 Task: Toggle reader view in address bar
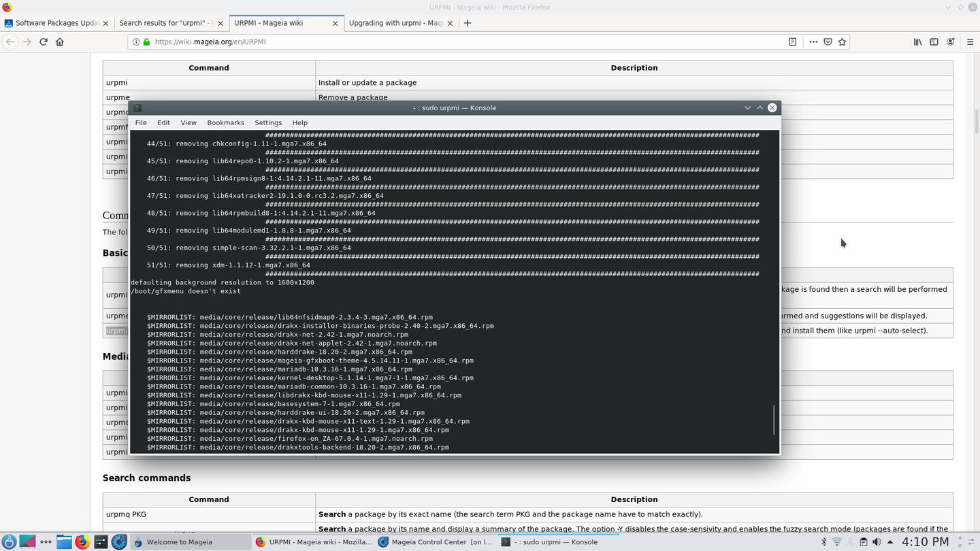coord(792,41)
